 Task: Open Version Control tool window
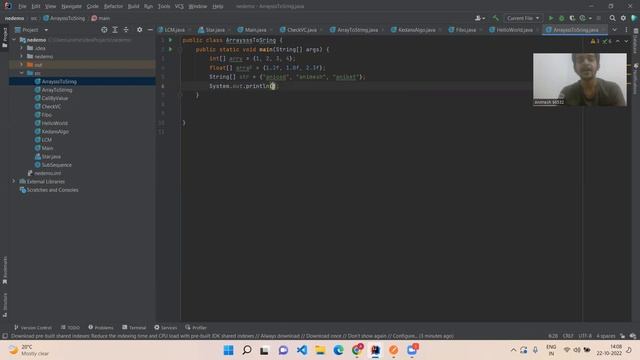point(33,327)
